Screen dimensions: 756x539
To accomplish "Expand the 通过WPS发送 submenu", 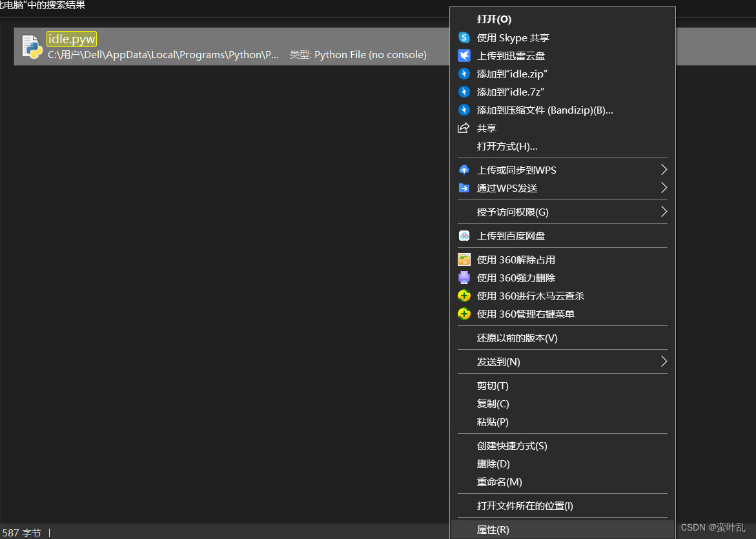I will point(664,188).
